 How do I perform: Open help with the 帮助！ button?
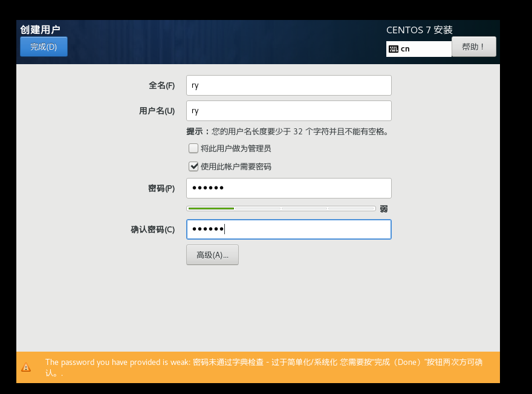pos(473,47)
